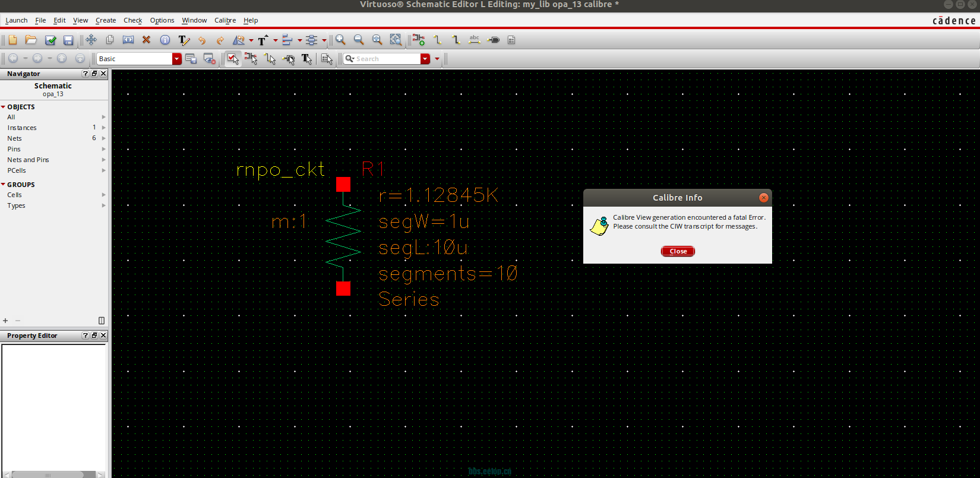Click the Command Options form icon
The height and width of the screenshot is (478, 980).
511,40
